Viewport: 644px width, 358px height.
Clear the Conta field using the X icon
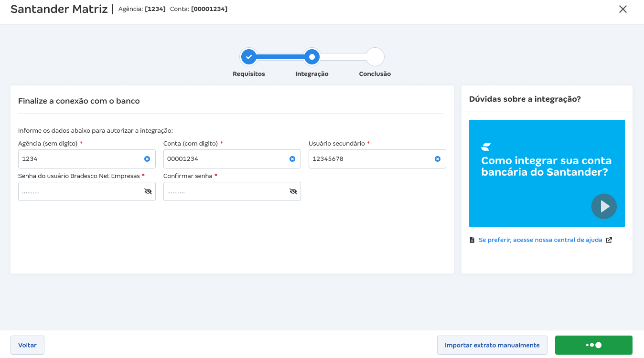(x=292, y=159)
